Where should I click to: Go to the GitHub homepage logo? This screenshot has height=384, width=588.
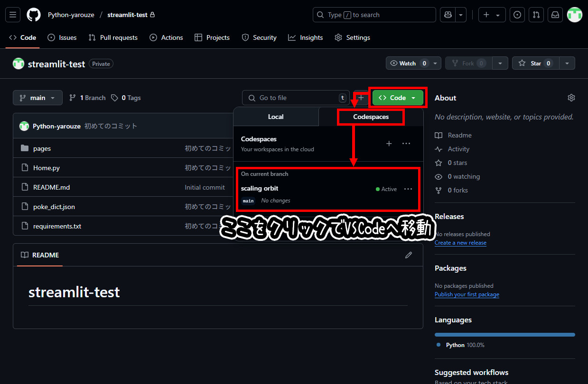click(x=34, y=15)
